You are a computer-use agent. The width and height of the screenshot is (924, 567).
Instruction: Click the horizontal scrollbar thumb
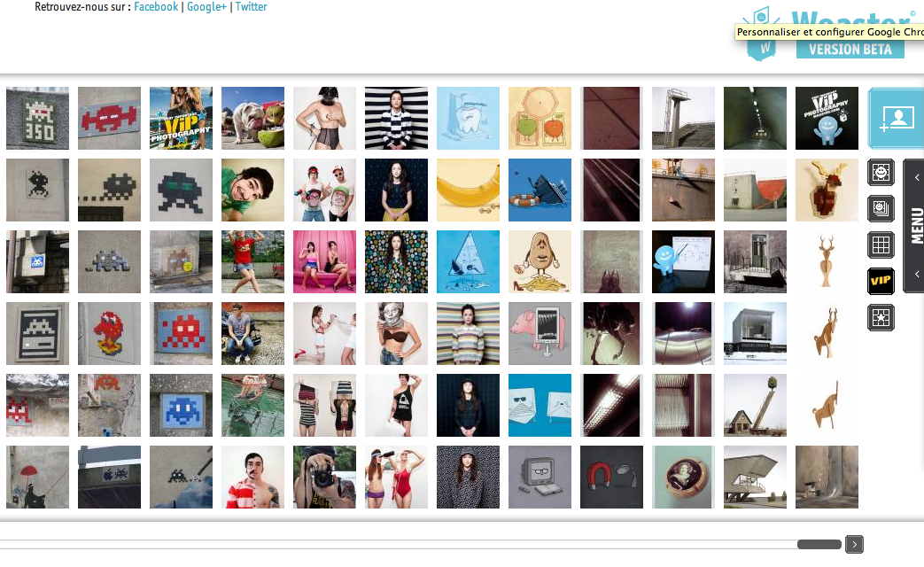pyautogui.click(x=819, y=544)
